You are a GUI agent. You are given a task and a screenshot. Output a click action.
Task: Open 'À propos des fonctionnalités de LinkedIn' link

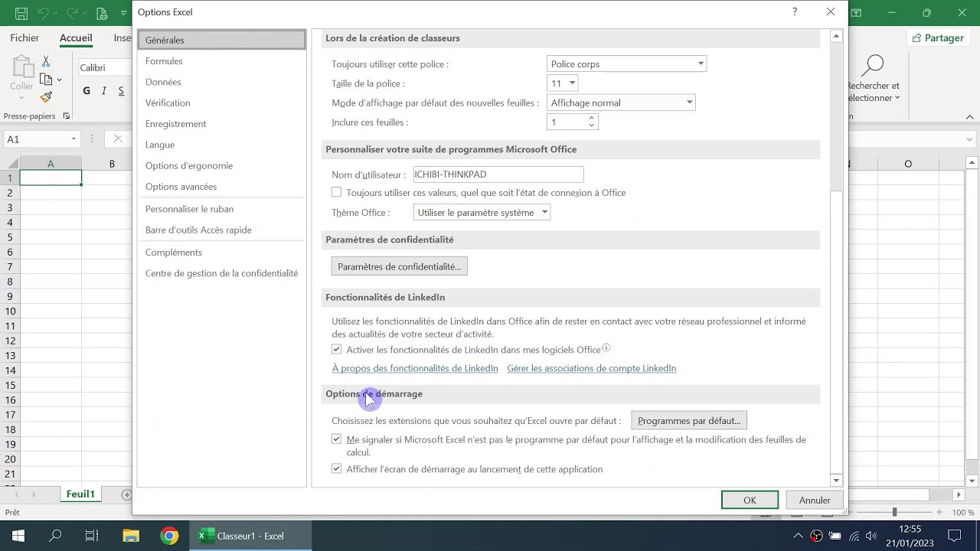415,368
